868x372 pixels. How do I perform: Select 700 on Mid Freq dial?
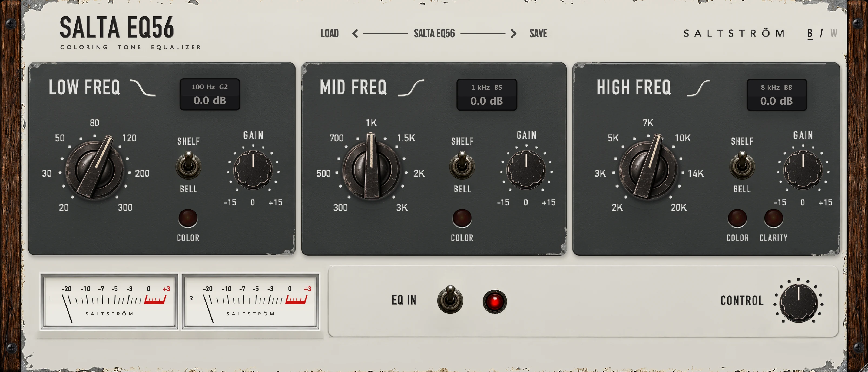coord(337,138)
